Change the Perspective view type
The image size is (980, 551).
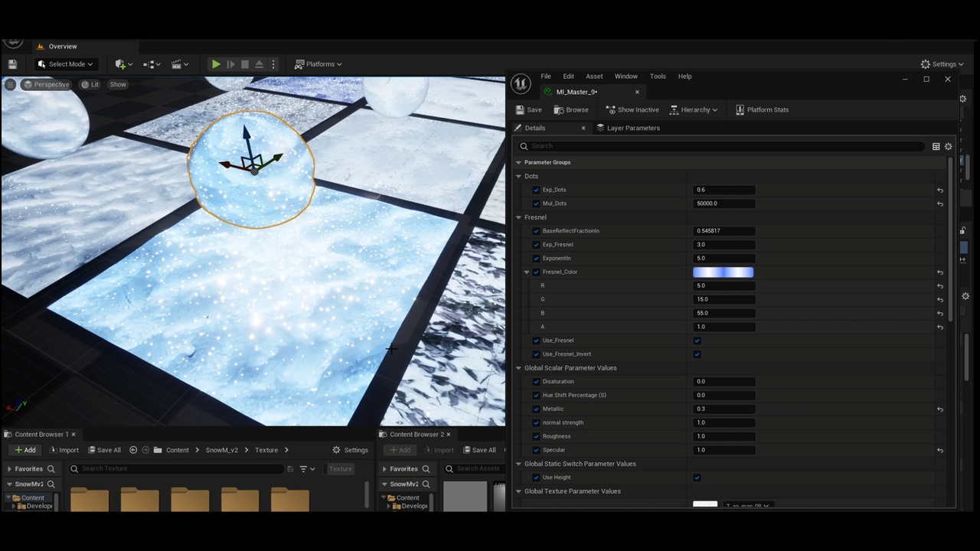(x=46, y=84)
